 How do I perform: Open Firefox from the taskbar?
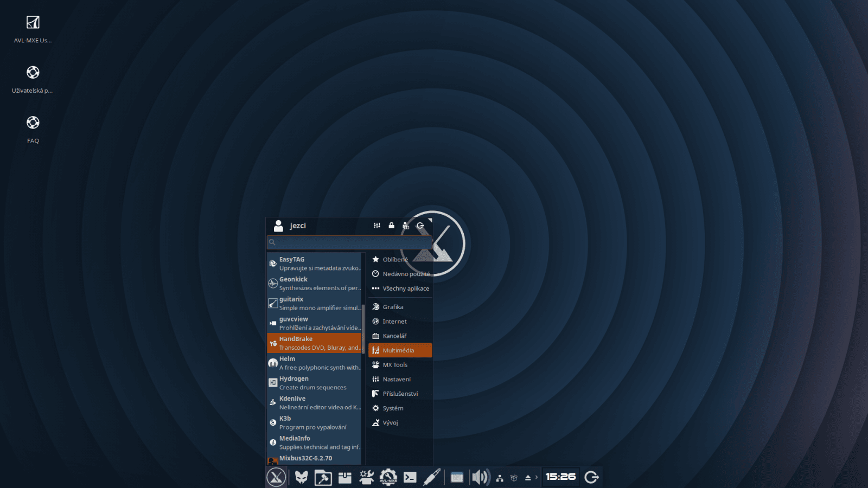coord(302,478)
